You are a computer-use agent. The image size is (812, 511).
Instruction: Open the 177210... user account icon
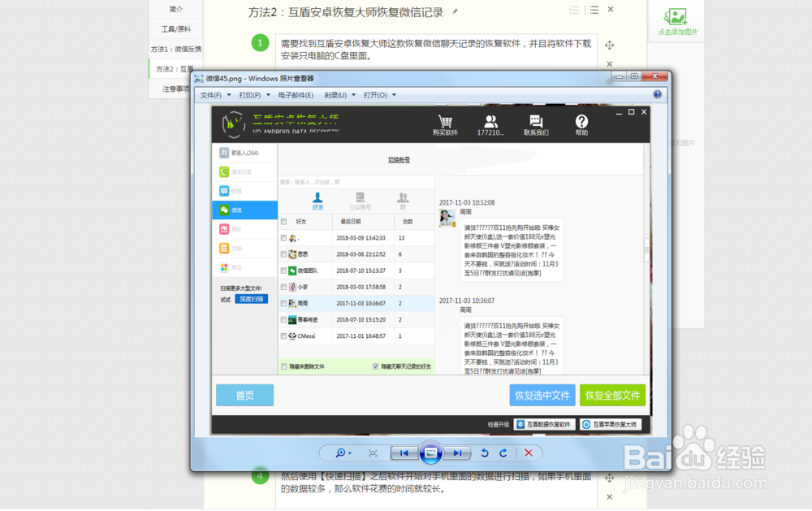[x=490, y=122]
